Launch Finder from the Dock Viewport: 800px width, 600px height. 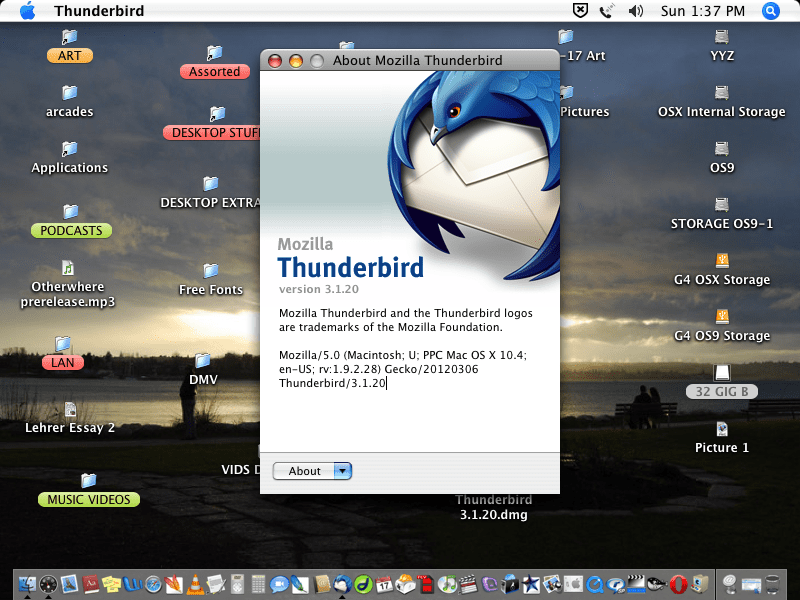coord(28,584)
